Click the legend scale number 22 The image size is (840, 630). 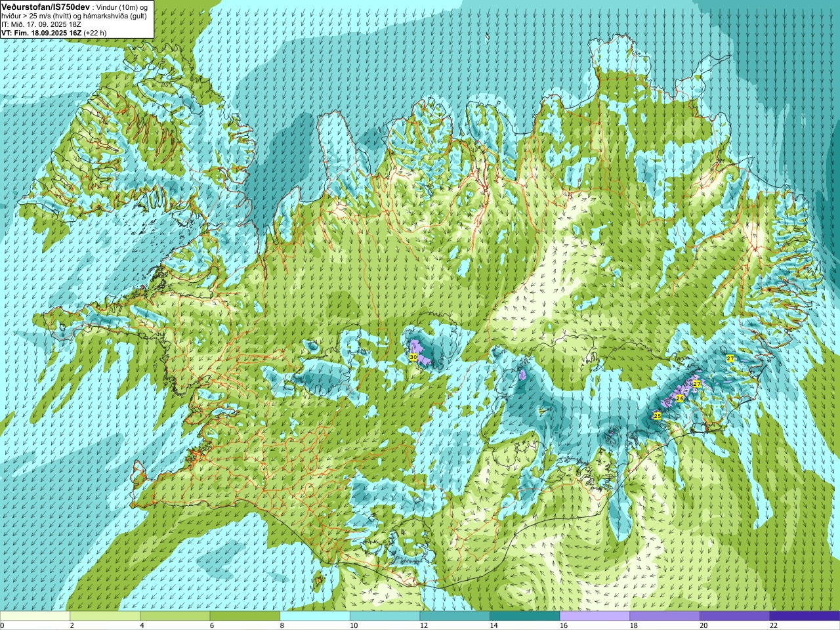pos(774,625)
